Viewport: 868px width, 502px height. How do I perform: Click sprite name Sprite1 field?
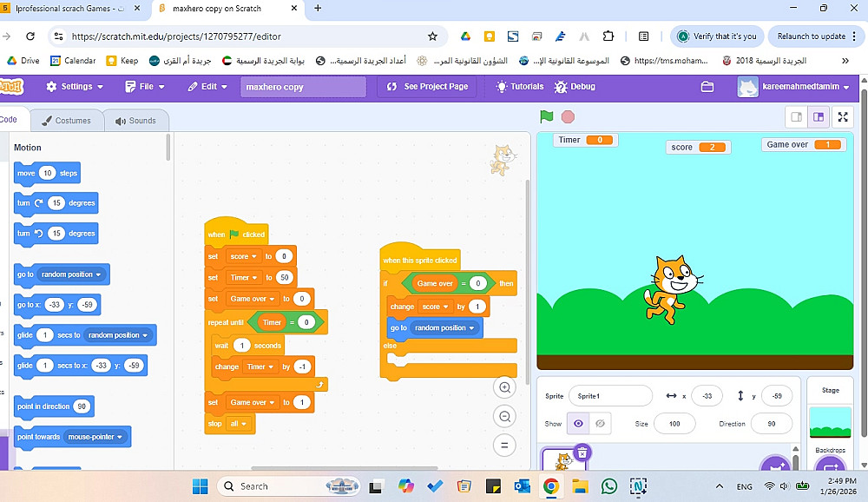tap(610, 396)
